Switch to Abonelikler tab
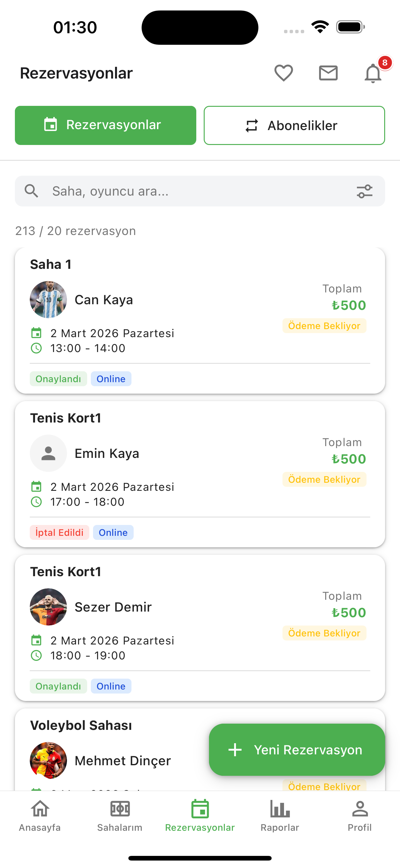This screenshot has height=868, width=400. pyautogui.click(x=294, y=125)
